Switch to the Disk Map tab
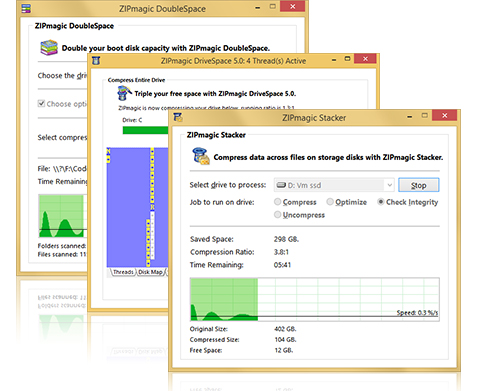This screenshot has height=391, width=480. [x=150, y=272]
